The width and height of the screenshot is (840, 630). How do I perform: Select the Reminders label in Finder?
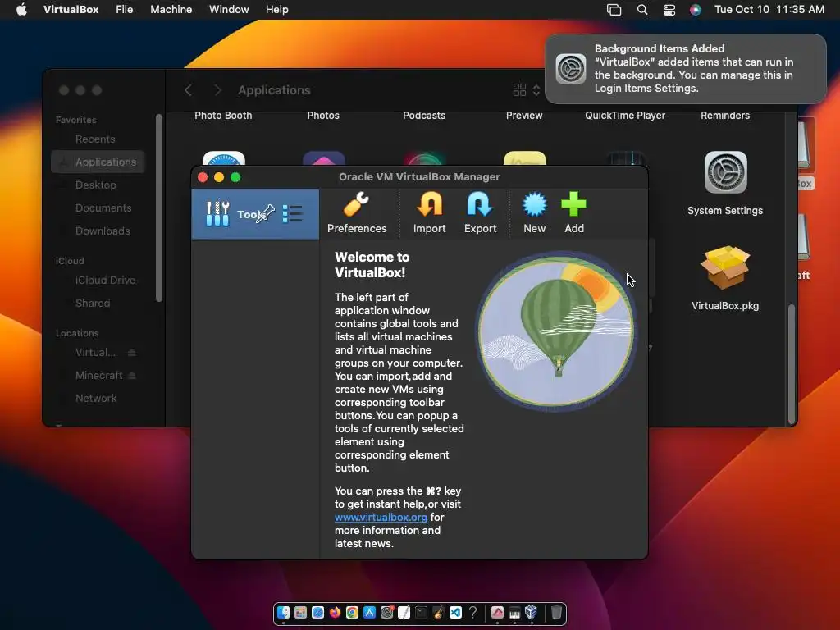[725, 115]
